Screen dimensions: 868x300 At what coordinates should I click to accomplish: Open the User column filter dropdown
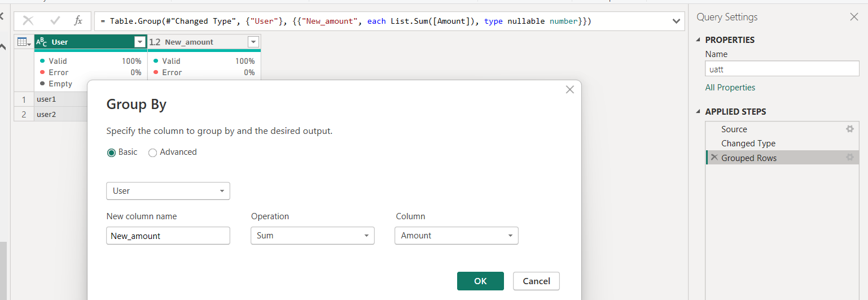point(140,42)
